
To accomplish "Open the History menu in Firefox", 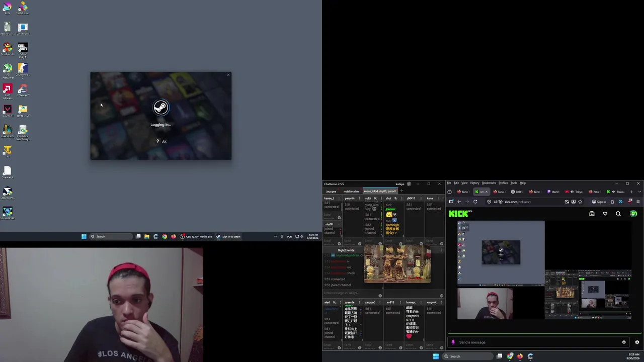I will (474, 183).
